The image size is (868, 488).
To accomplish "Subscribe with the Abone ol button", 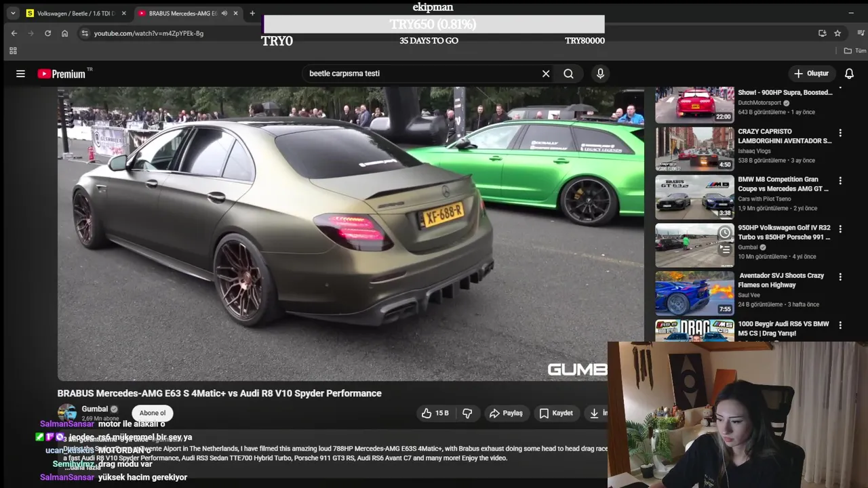I will (x=153, y=413).
